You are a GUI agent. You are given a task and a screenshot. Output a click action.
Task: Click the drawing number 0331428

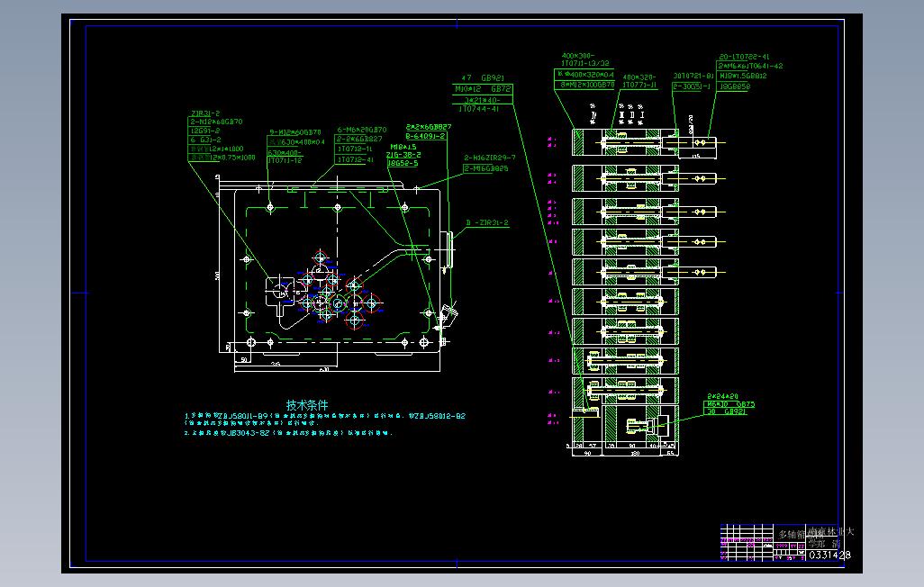[x=829, y=555]
